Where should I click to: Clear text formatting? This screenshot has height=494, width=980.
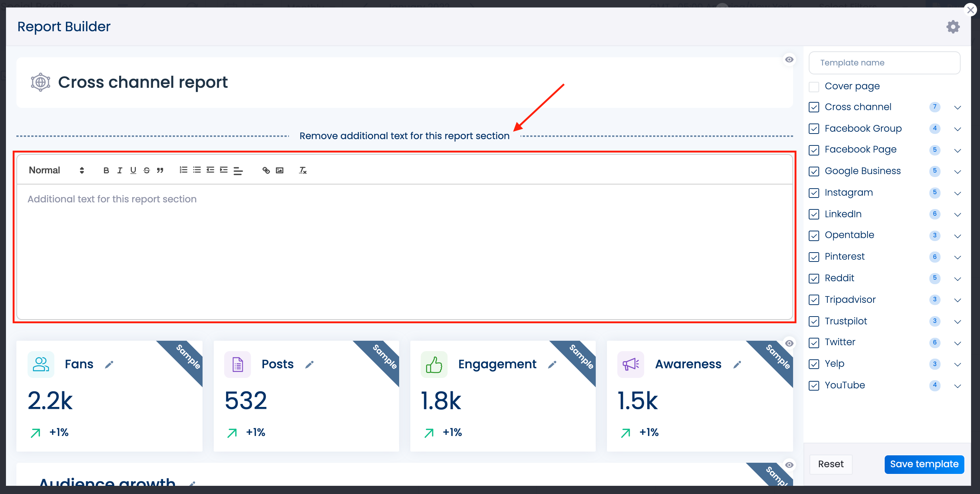303,170
